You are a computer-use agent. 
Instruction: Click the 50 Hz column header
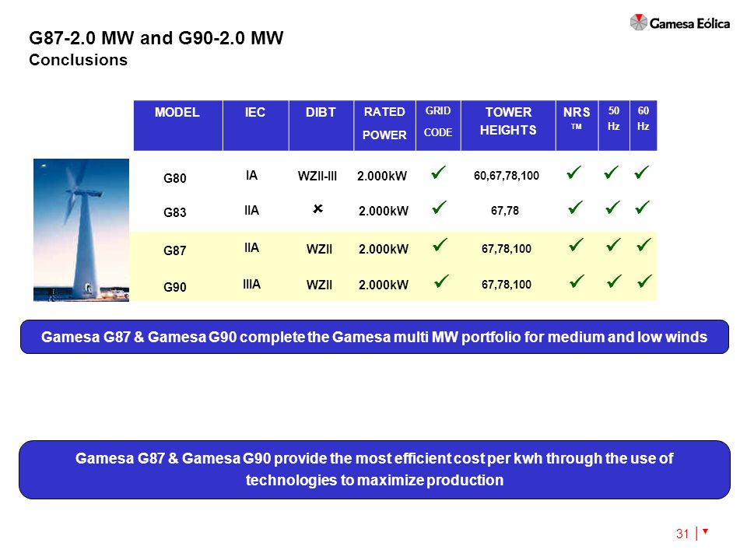point(614,125)
